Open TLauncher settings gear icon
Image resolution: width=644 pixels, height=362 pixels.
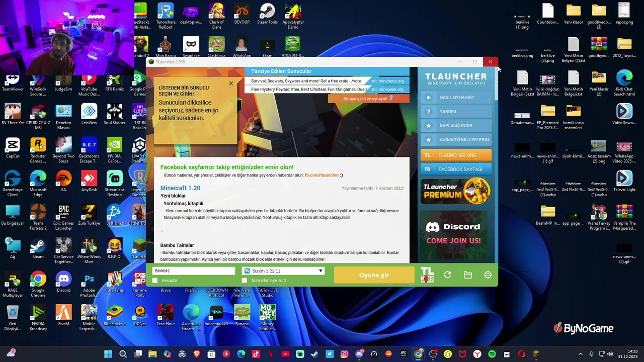488,275
